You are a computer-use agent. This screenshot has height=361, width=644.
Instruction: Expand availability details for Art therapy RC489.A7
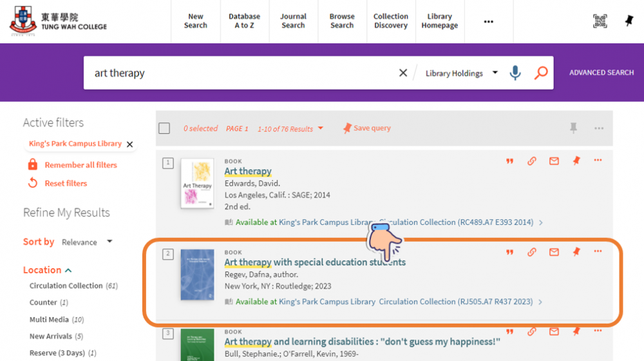541,222
